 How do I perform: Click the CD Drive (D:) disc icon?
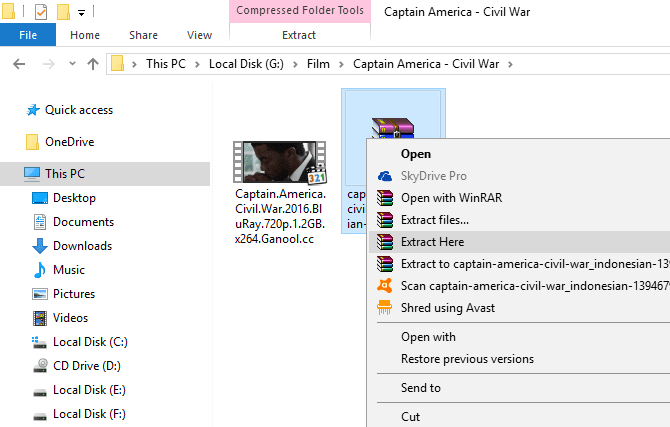pos(40,365)
